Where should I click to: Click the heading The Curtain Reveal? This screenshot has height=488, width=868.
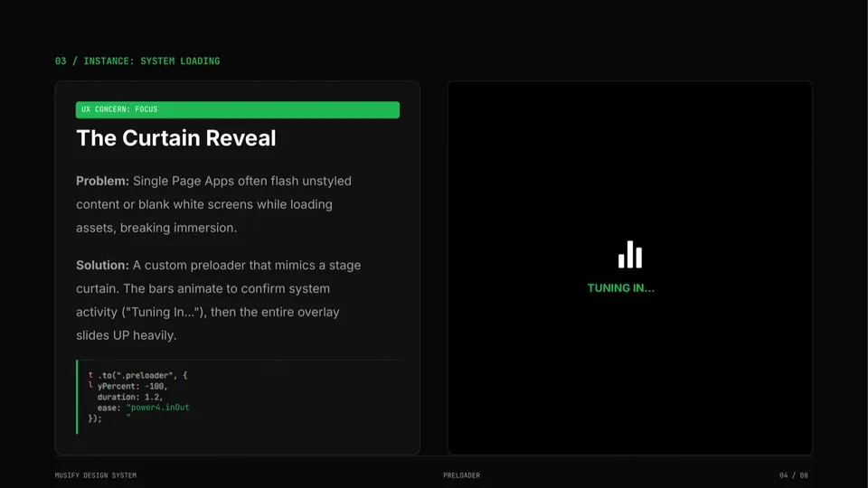[176, 138]
